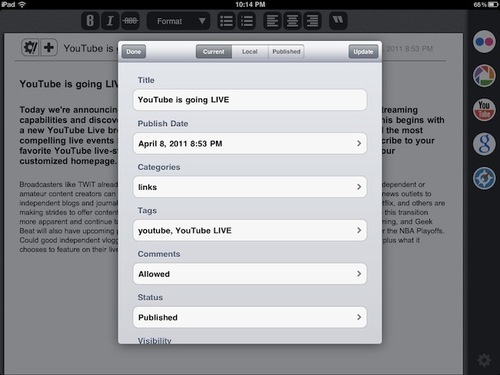The width and height of the screenshot is (500, 375).
Task: Open the Format dropdown
Action: (x=178, y=21)
